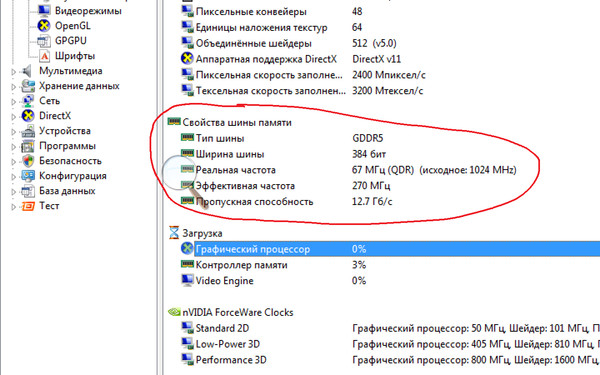Click memory icon beside Пропускная способность
The image size is (600, 375).
(187, 201)
